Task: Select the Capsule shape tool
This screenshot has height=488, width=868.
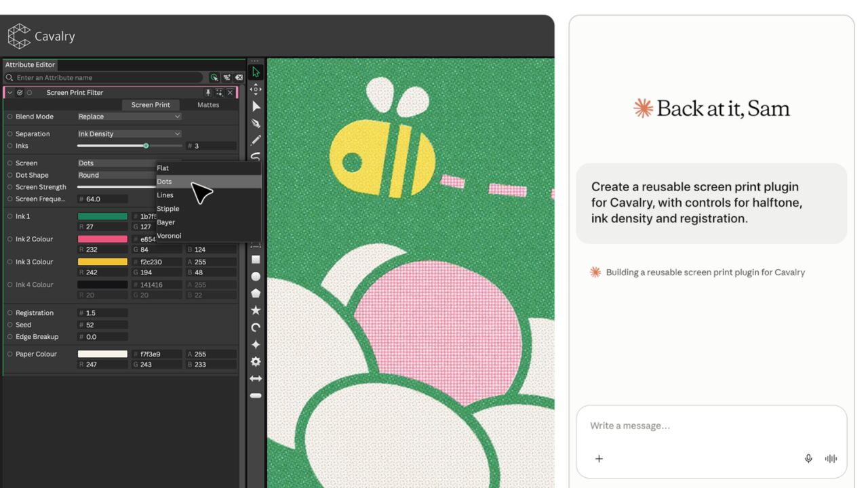Action: pos(256,395)
